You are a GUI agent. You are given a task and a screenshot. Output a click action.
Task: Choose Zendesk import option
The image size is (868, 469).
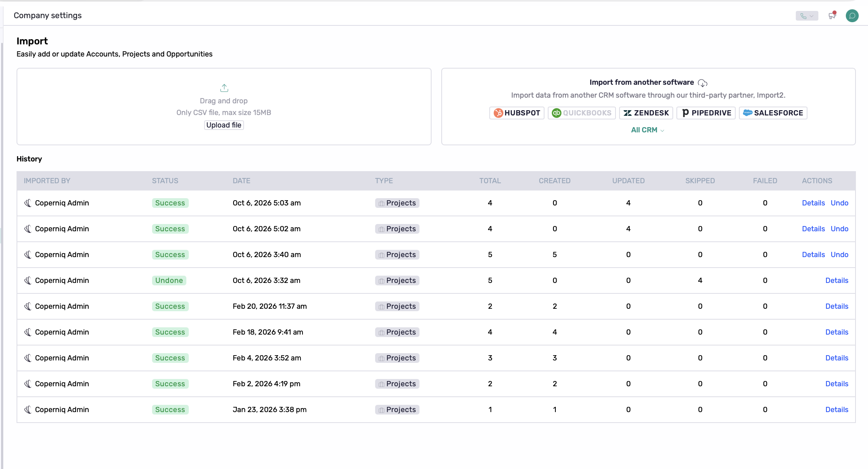tap(646, 113)
